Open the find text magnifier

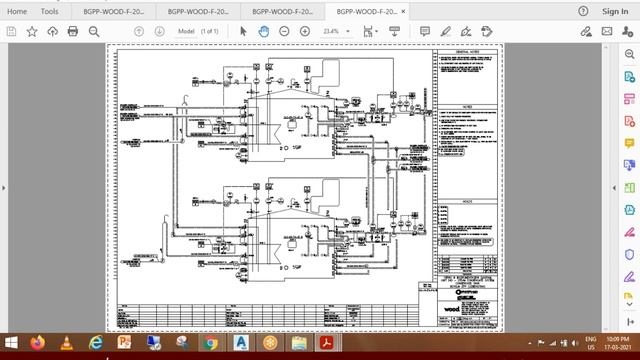click(94, 31)
